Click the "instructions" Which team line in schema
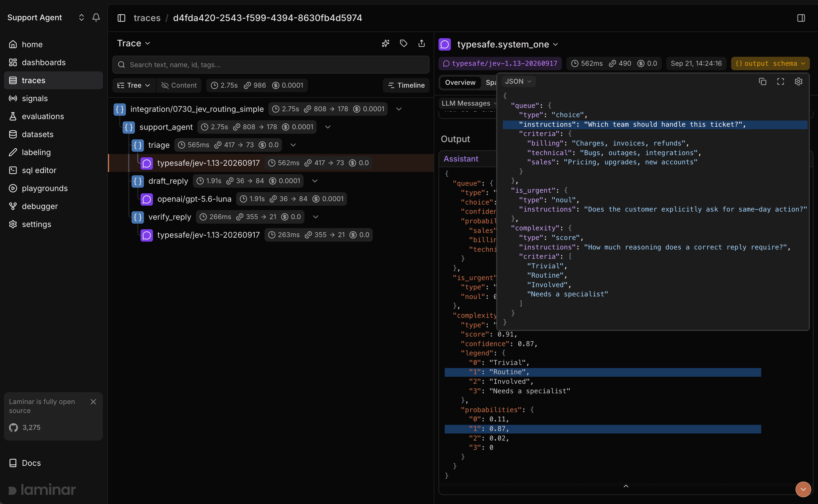Image resolution: width=818 pixels, height=504 pixels. pos(655,125)
